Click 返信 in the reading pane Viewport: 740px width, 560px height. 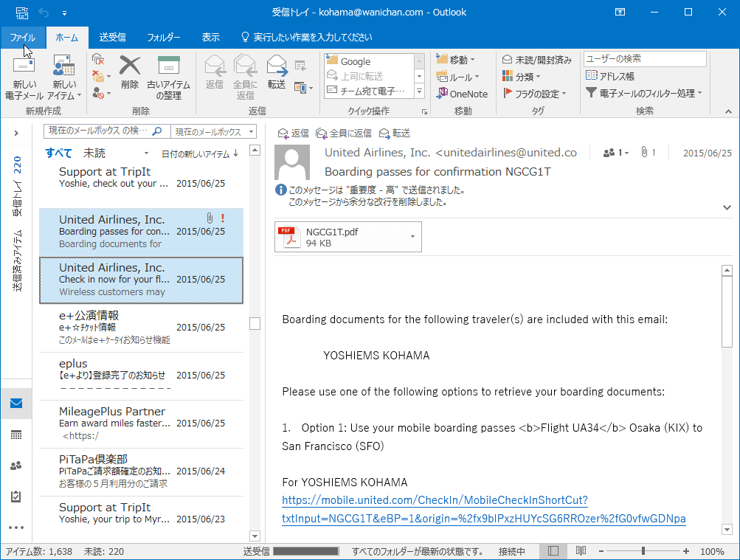[x=293, y=134]
